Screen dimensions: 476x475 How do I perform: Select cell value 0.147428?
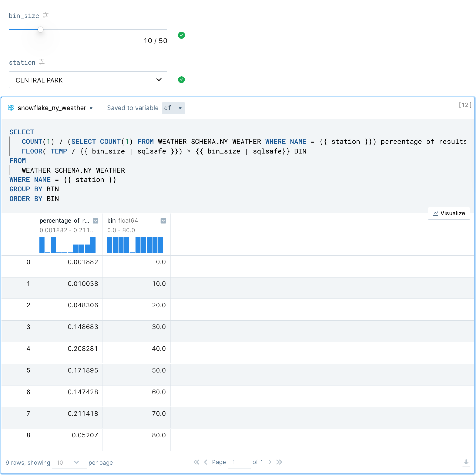(x=83, y=392)
